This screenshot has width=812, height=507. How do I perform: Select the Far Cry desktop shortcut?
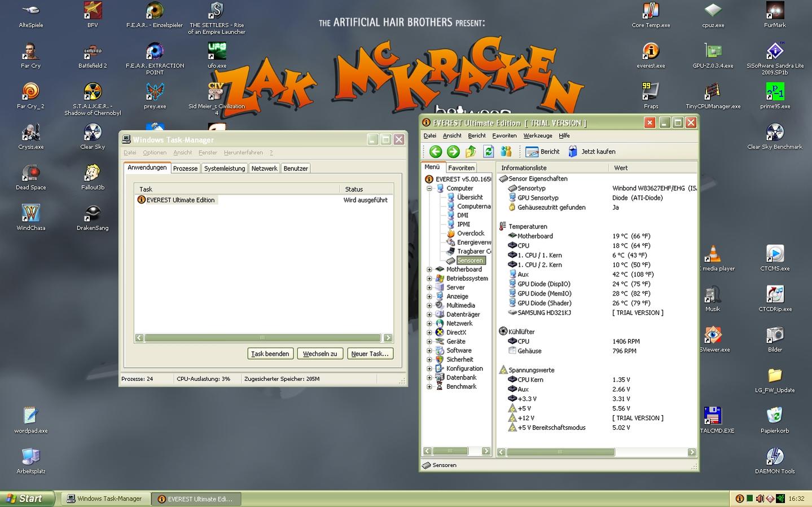coord(30,56)
